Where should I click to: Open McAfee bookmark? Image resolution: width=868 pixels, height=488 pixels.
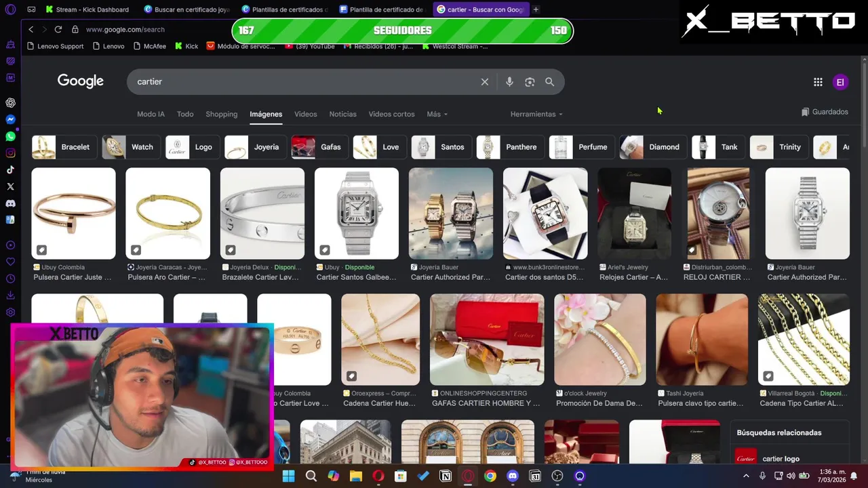(x=149, y=46)
